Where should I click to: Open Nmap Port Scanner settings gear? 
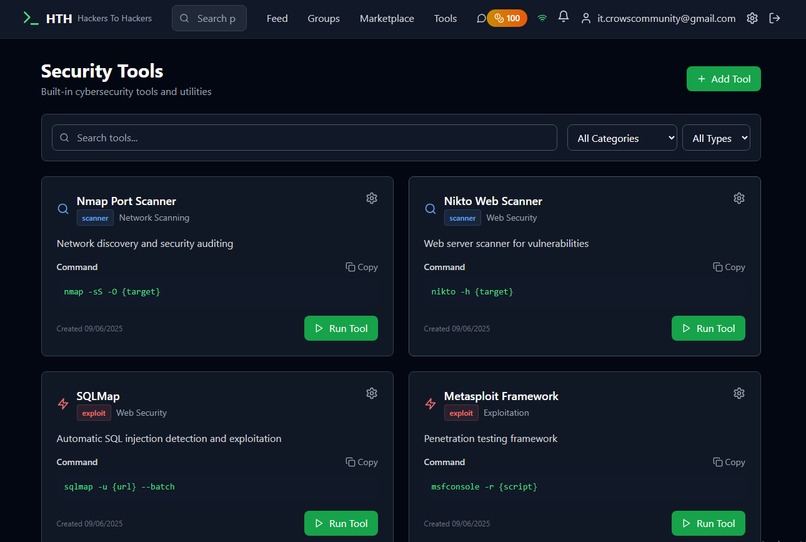coord(372,198)
